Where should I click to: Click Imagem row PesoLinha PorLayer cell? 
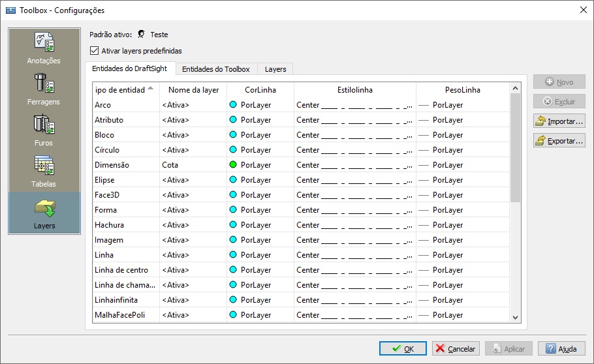coord(463,240)
